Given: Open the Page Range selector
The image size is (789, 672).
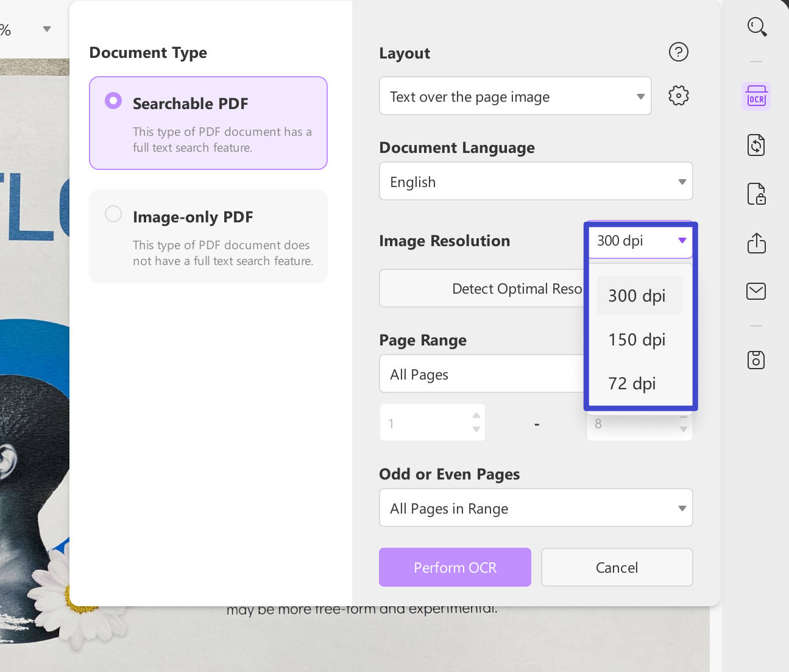Looking at the screenshot, I should 481,373.
